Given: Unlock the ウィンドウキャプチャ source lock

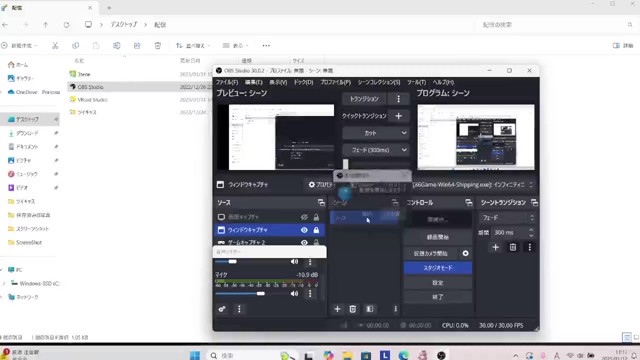Looking at the screenshot, I should [x=316, y=230].
